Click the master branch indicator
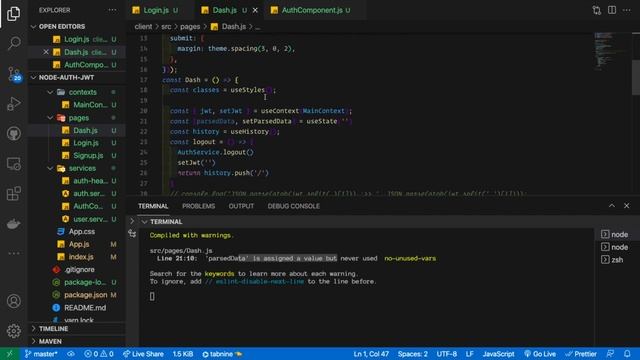 (41, 354)
